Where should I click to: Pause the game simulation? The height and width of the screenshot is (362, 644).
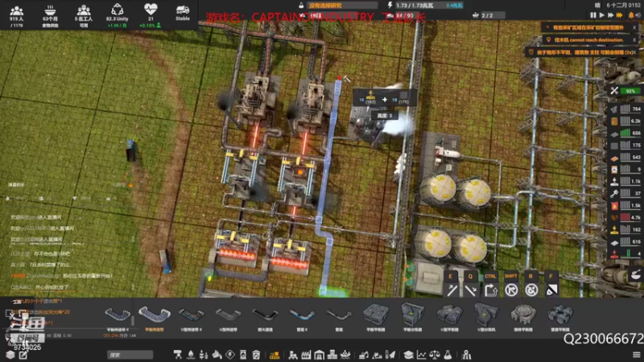[593, 15]
